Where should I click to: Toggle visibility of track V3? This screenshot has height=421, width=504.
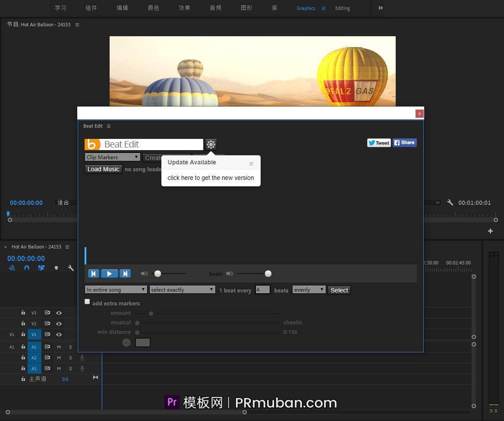click(x=59, y=313)
